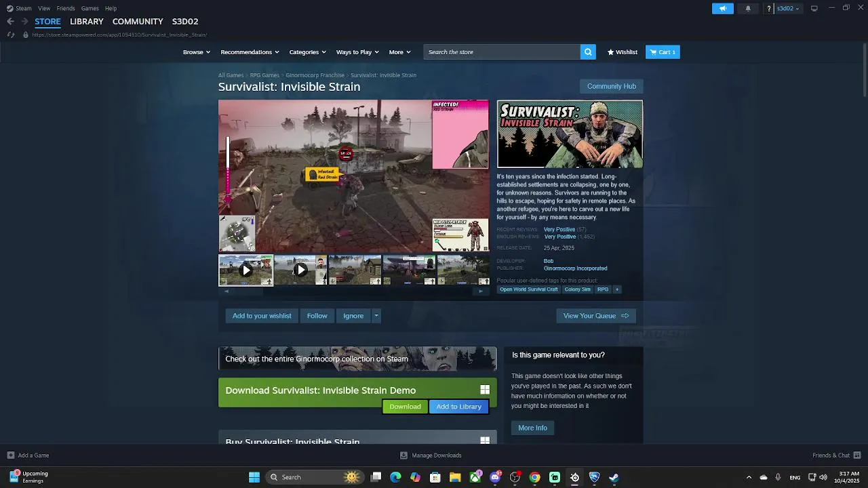Open the Ginormocorp collection banner
868x488 pixels.
[x=357, y=359]
